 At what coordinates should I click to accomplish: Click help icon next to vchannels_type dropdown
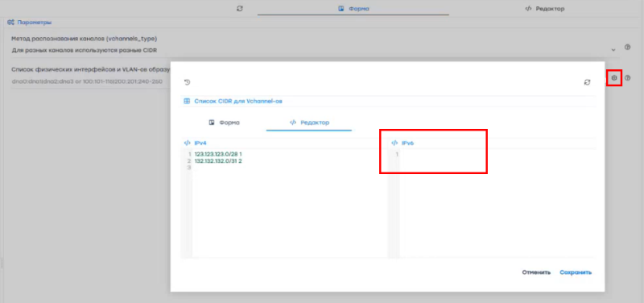pos(627,48)
